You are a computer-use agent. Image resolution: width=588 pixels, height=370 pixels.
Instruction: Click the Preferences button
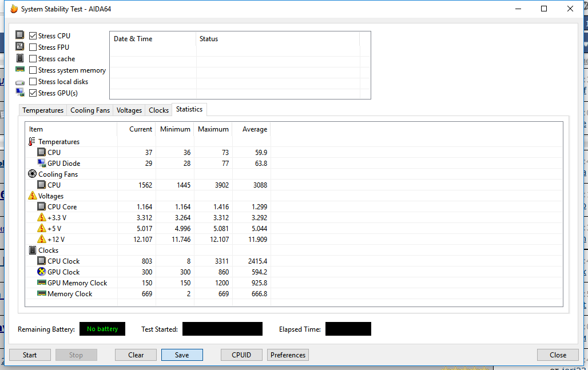(x=288, y=355)
